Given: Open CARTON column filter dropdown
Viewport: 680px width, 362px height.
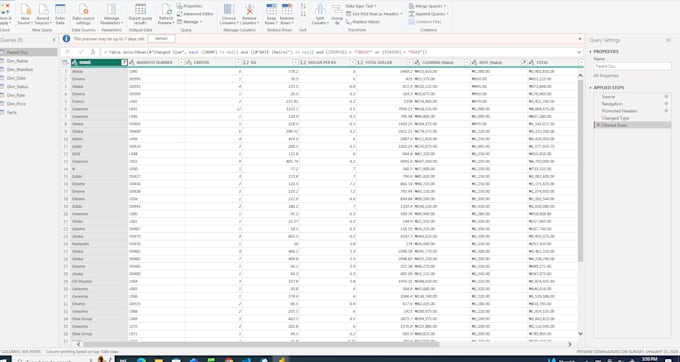Looking at the screenshot, I should pos(239,62).
